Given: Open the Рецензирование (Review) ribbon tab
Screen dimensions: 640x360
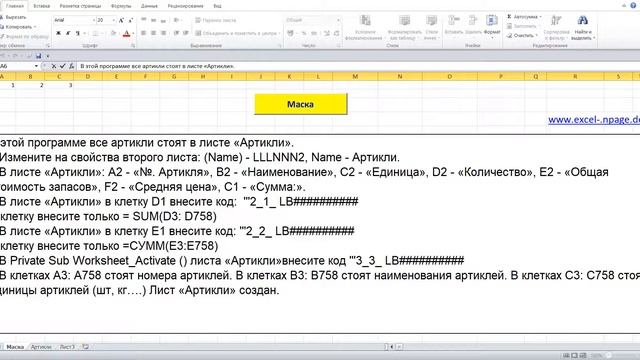Looking at the screenshot, I should [185, 6].
